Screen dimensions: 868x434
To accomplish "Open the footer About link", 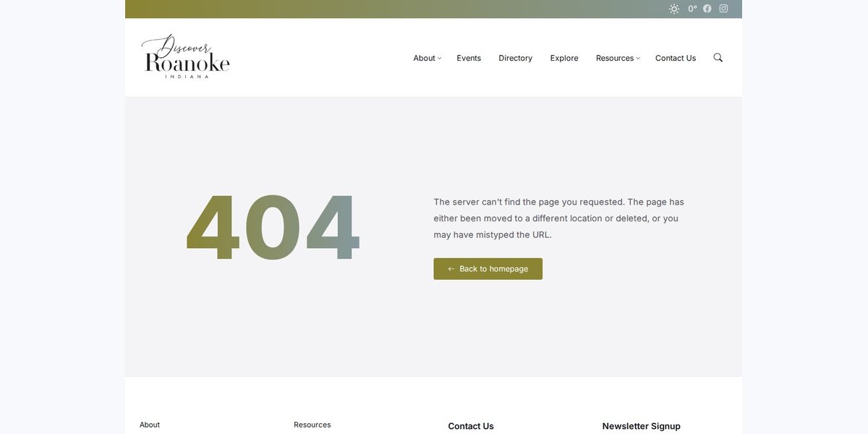I will (x=150, y=425).
